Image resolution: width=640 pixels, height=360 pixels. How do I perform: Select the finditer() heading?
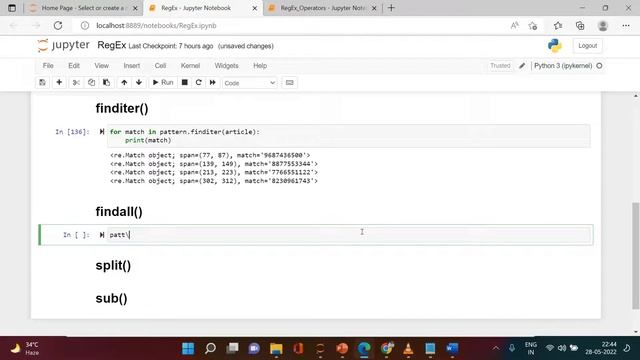click(122, 108)
